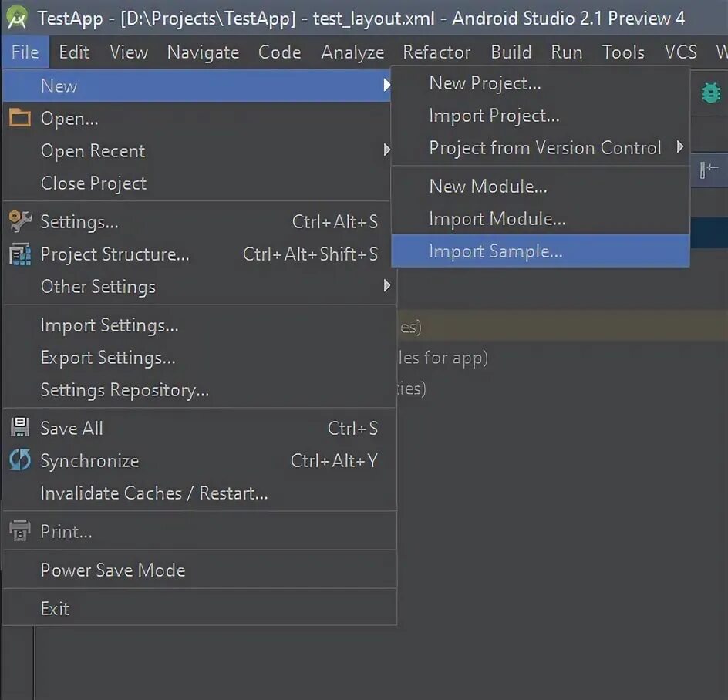
Task: Click the Save All floppy icon
Action: pos(19,428)
